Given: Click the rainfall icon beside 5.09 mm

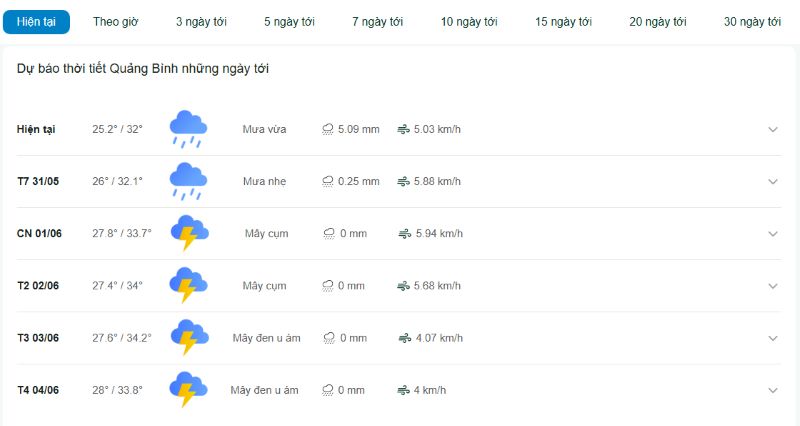Looking at the screenshot, I should 328,130.
